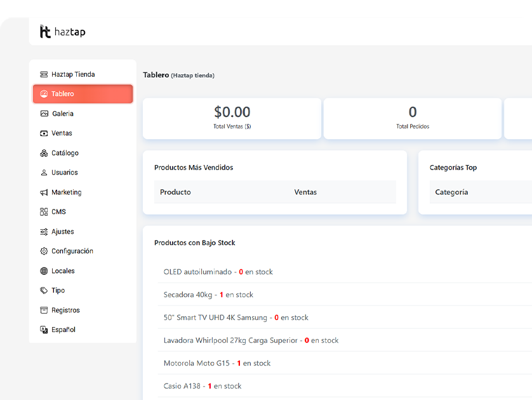
Task: Click the Locales globe icon
Action: [44, 271]
